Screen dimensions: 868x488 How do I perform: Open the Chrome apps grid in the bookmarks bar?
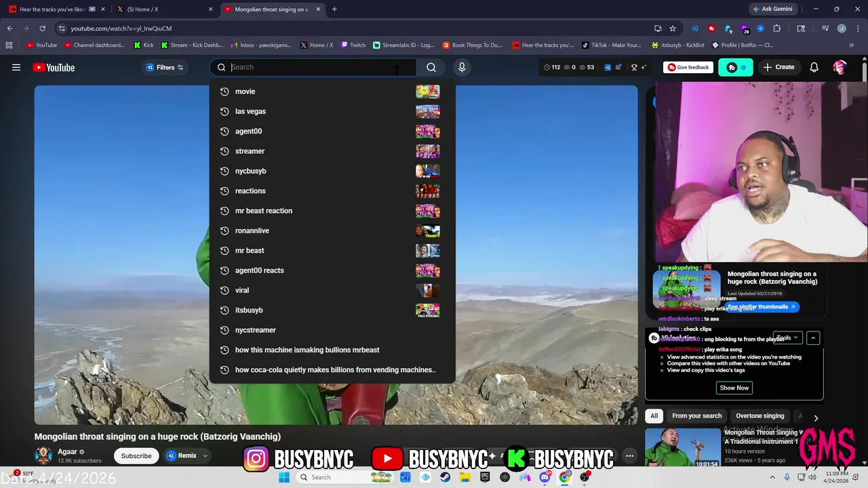click(9, 45)
